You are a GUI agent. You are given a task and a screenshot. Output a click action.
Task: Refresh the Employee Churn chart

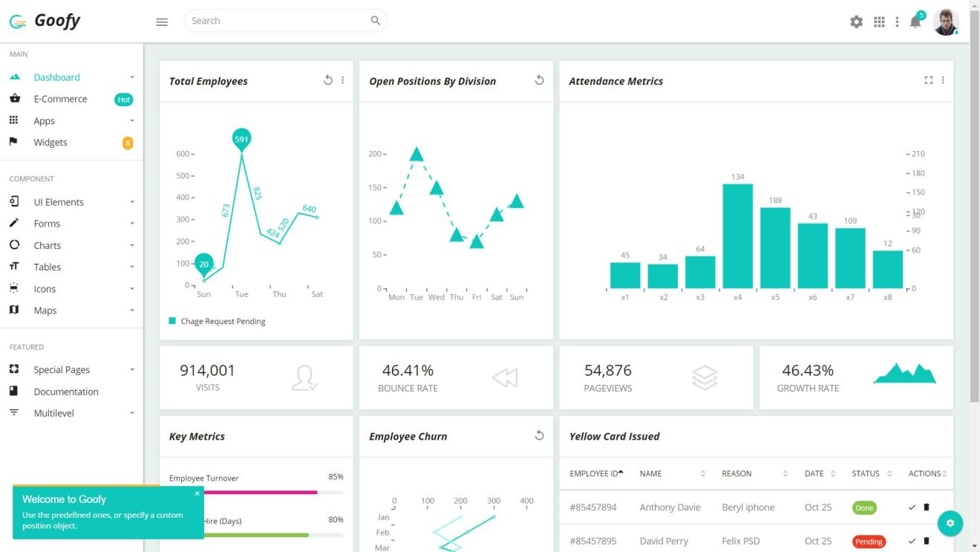[x=539, y=435]
